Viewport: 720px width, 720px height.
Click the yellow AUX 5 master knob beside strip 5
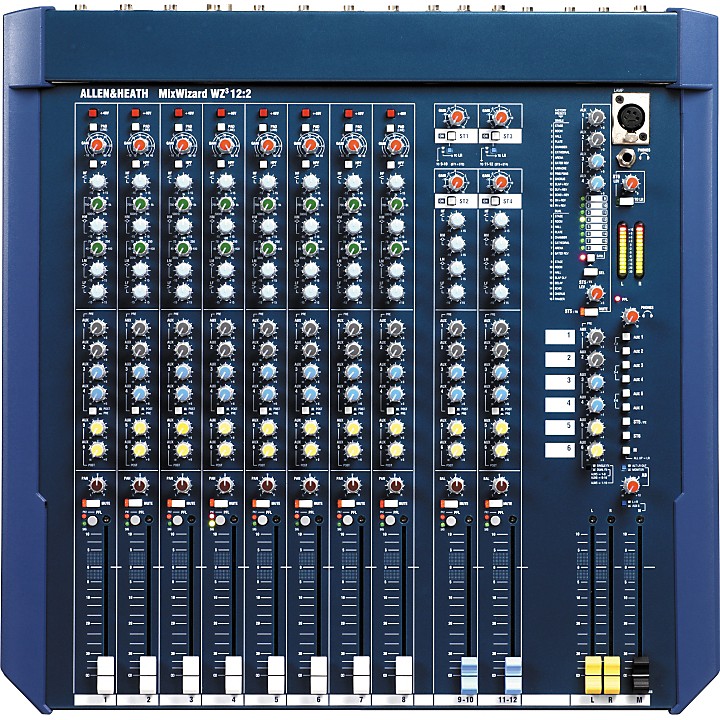click(596, 427)
